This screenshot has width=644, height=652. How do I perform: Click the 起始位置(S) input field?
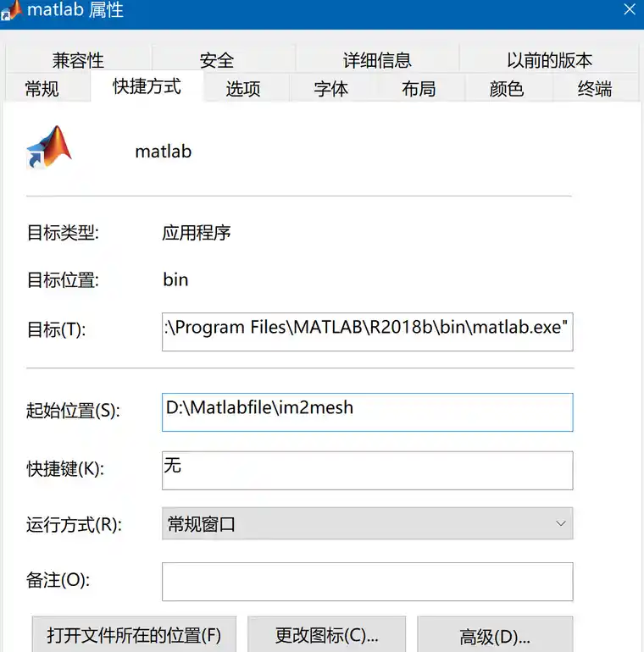point(368,412)
